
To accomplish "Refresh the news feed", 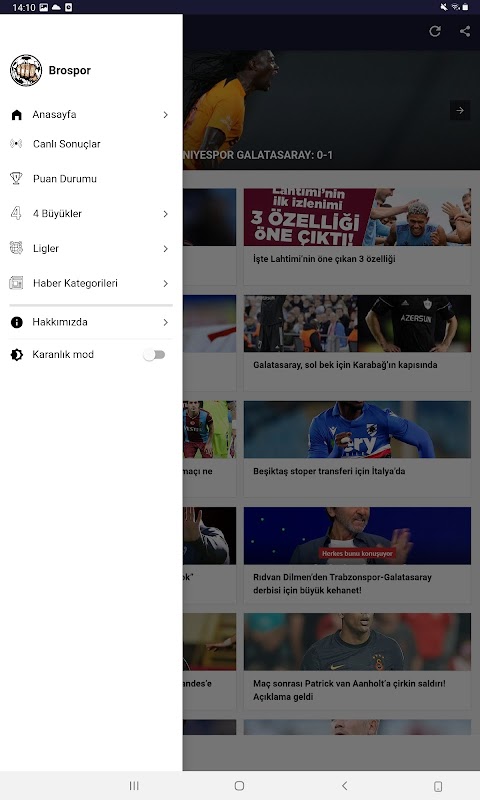I will [x=435, y=32].
